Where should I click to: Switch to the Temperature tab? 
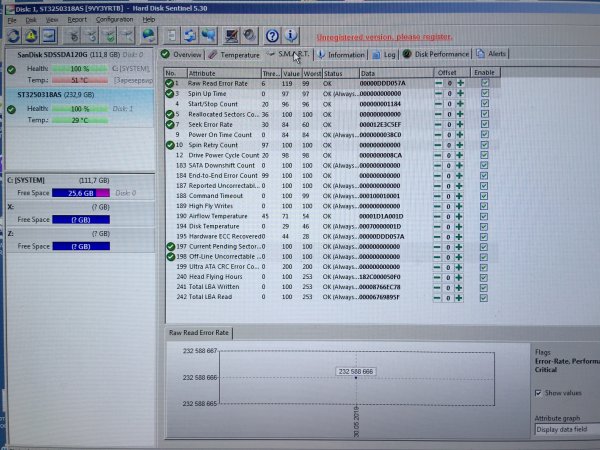click(234, 55)
